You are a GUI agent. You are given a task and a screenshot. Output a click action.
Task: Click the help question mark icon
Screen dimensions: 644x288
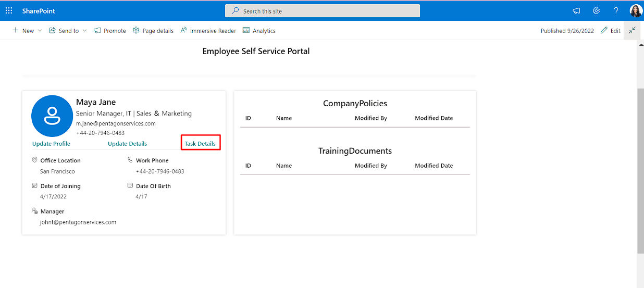click(616, 10)
